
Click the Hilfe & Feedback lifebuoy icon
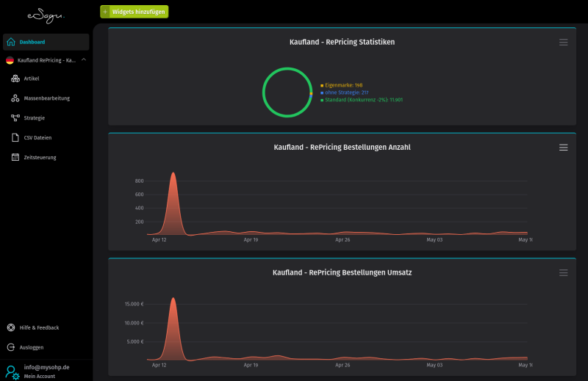pyautogui.click(x=11, y=328)
